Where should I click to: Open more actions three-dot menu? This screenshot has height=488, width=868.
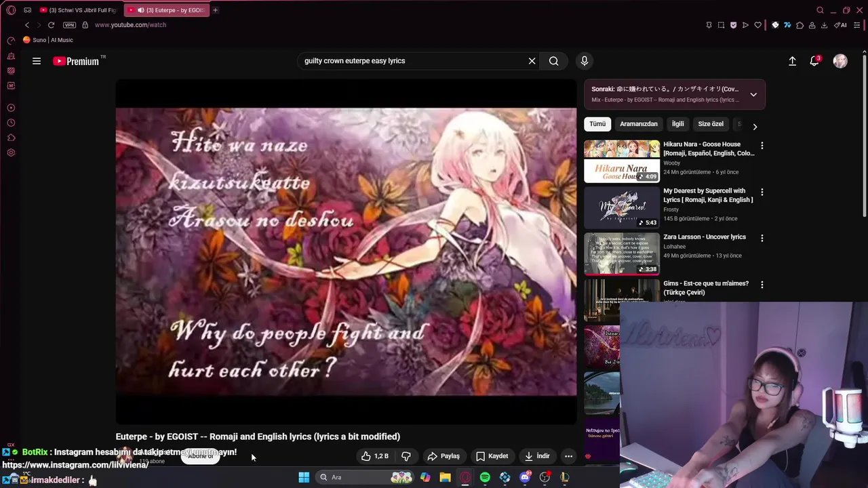click(x=569, y=456)
